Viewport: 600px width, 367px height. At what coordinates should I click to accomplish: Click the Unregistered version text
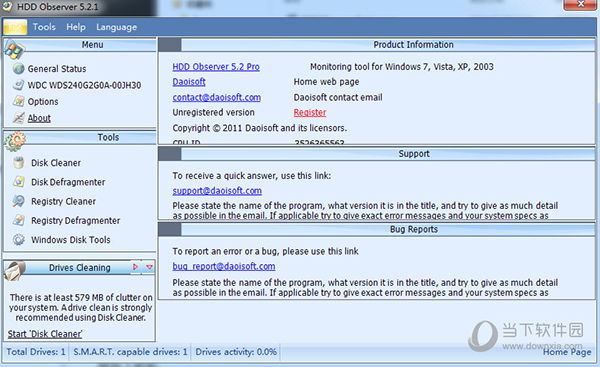(214, 113)
